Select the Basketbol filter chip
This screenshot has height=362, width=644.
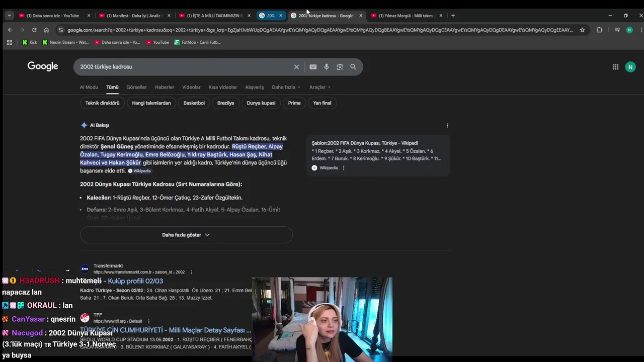pyautogui.click(x=194, y=103)
